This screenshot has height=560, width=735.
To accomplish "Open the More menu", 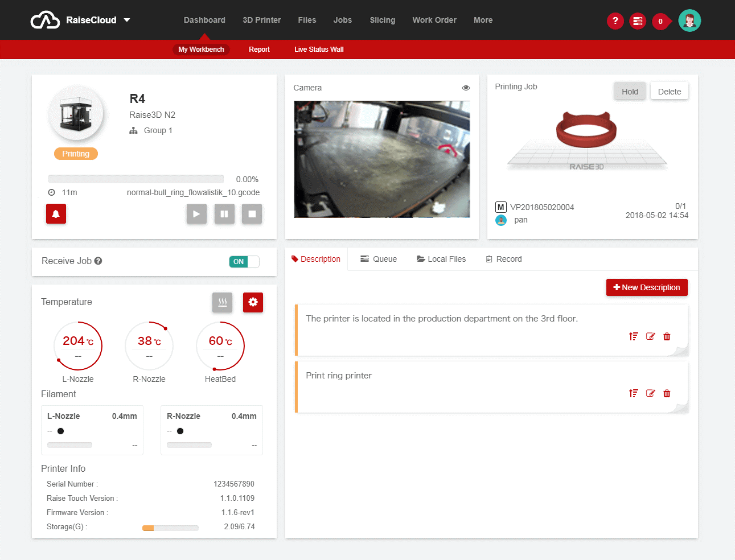I will 483,20.
